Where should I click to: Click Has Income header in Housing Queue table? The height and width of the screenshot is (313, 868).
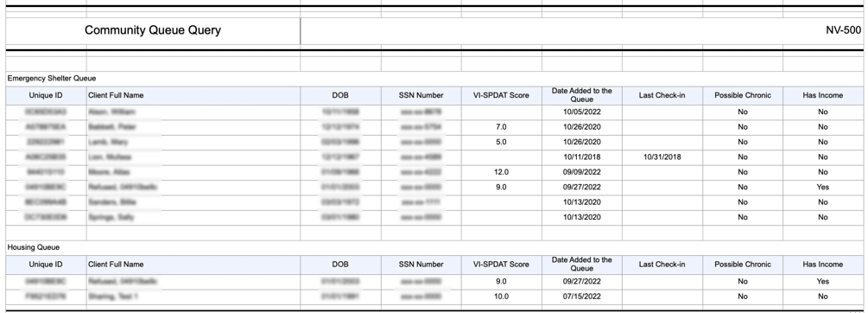pyautogui.click(x=822, y=265)
